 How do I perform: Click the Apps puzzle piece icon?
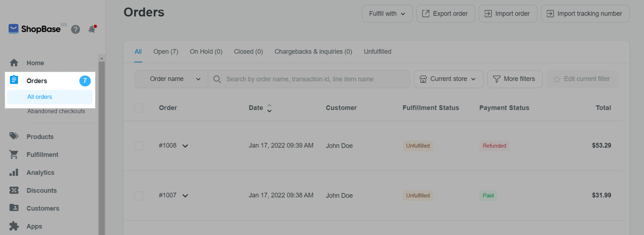[14, 226]
